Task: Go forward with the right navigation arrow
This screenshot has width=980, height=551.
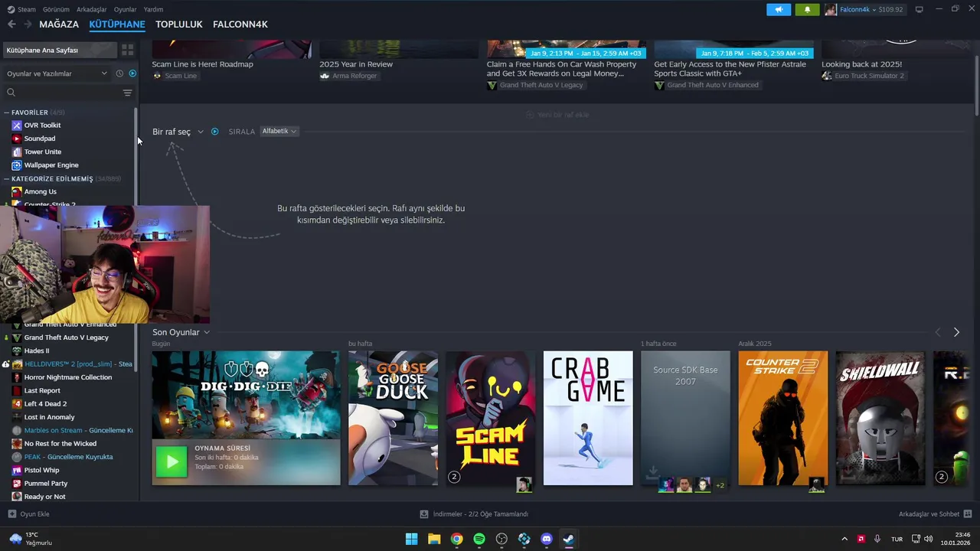Action: (28, 24)
